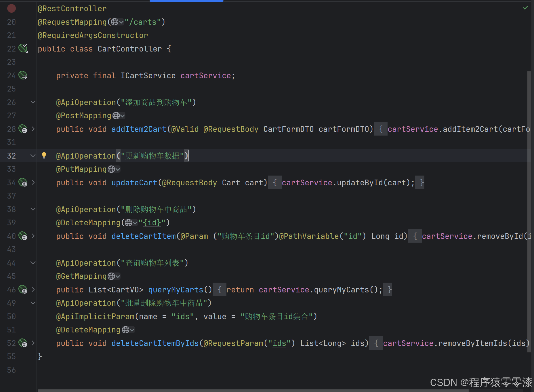Click the globe icon after @GetMapping

click(x=111, y=276)
